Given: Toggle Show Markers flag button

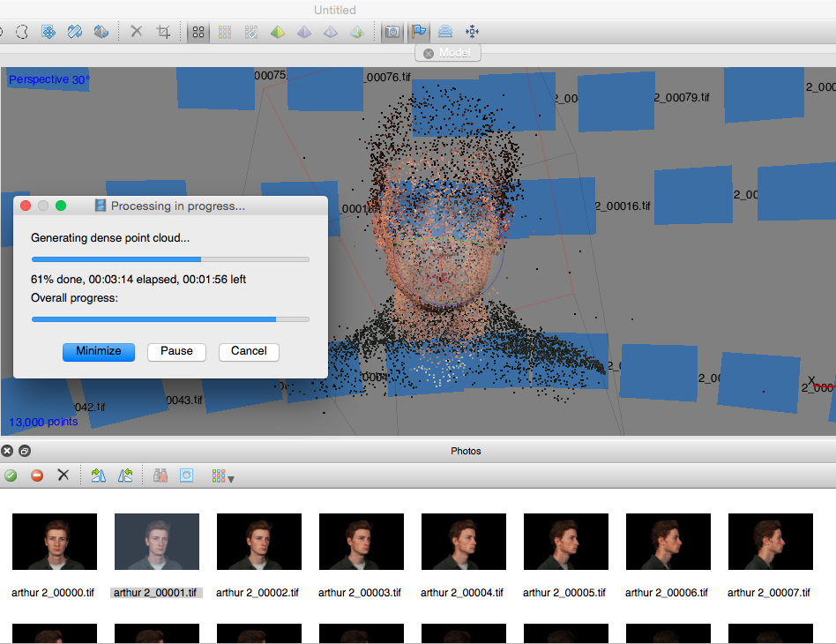Looking at the screenshot, I should [419, 32].
